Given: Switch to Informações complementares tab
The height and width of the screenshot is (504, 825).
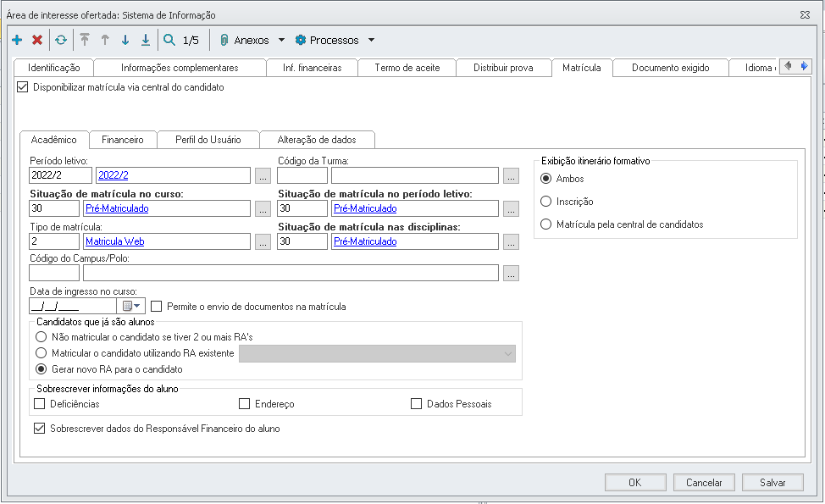Looking at the screenshot, I should coord(180,67).
